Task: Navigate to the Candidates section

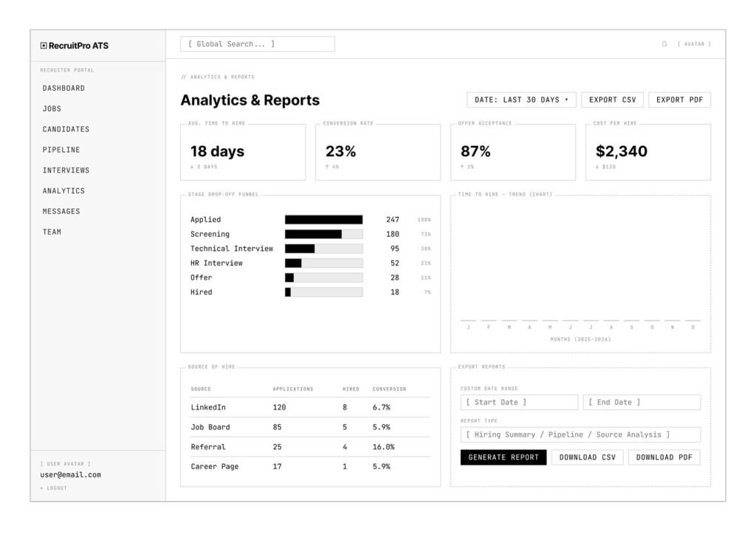Action: pyautogui.click(x=66, y=129)
